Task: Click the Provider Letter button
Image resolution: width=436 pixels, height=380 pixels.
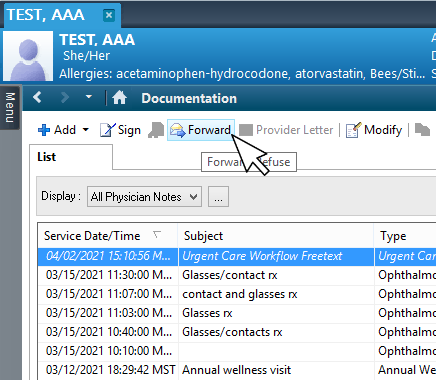Action: point(286,130)
